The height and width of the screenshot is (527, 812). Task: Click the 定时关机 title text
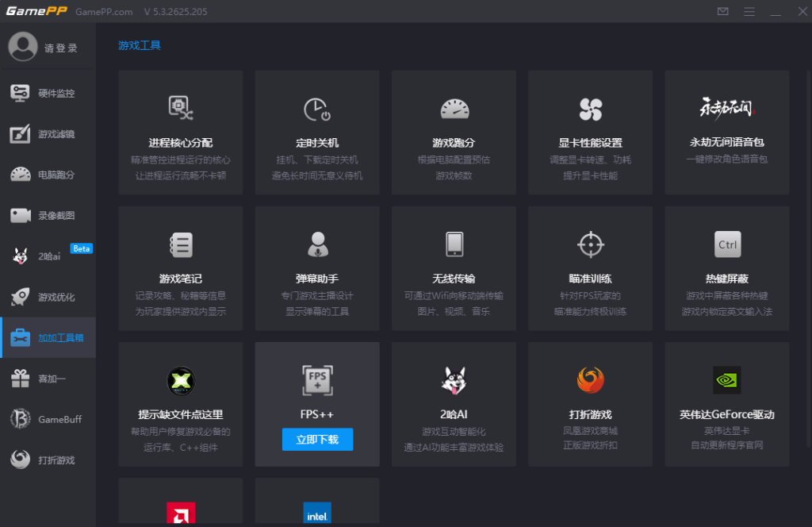317,143
